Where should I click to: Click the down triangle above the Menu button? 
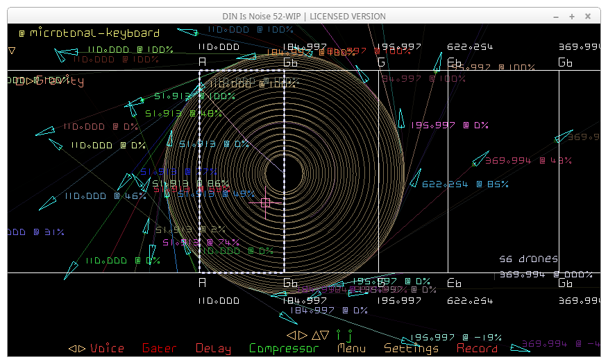(x=325, y=335)
